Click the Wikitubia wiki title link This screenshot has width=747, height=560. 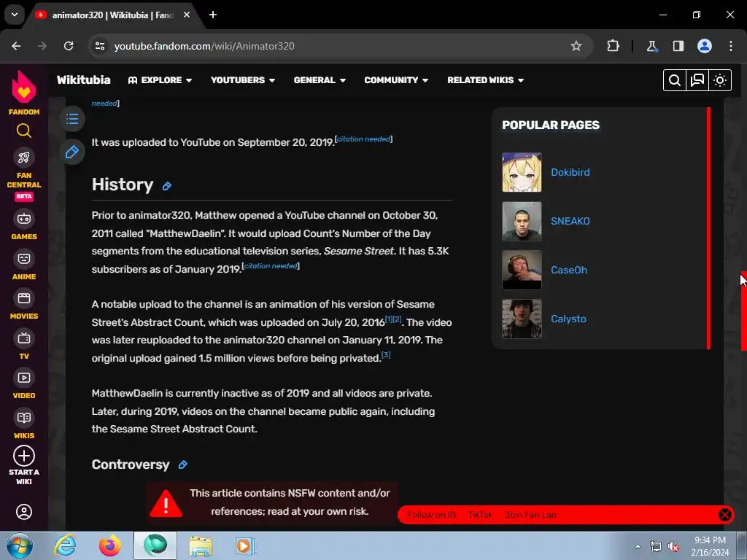[84, 80]
